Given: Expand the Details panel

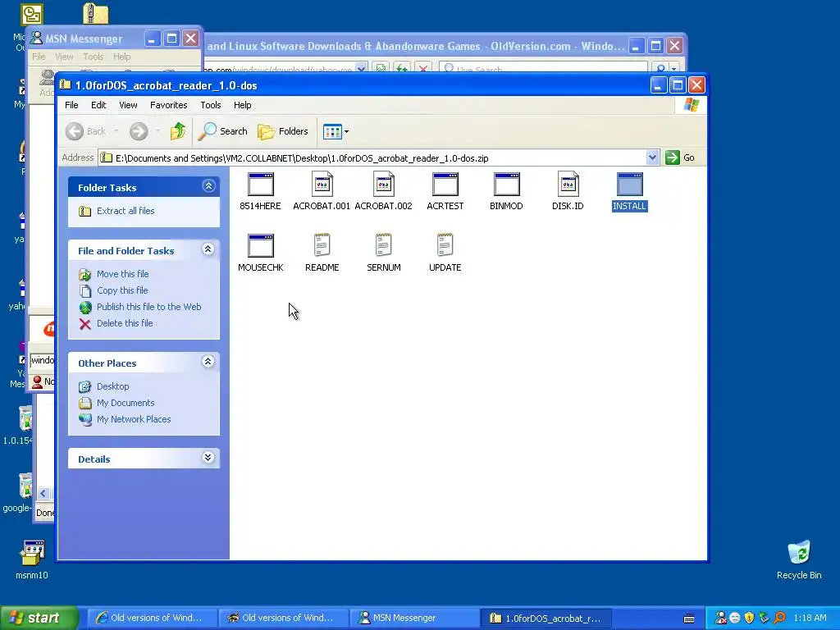Looking at the screenshot, I should pos(208,458).
